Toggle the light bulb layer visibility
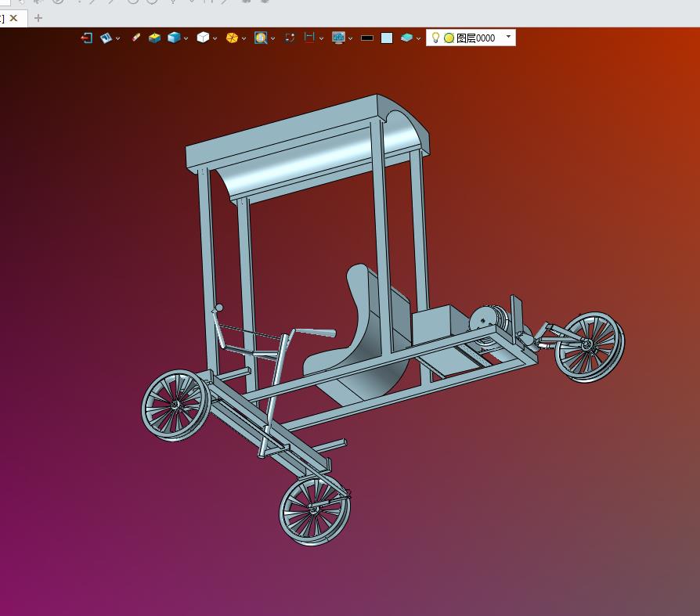The height and width of the screenshot is (616, 700). click(x=435, y=38)
